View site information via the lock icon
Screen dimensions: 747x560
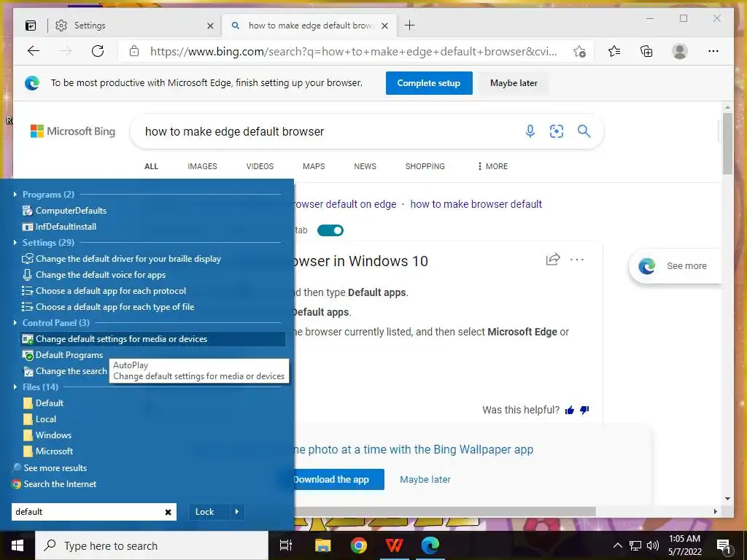[x=134, y=51]
